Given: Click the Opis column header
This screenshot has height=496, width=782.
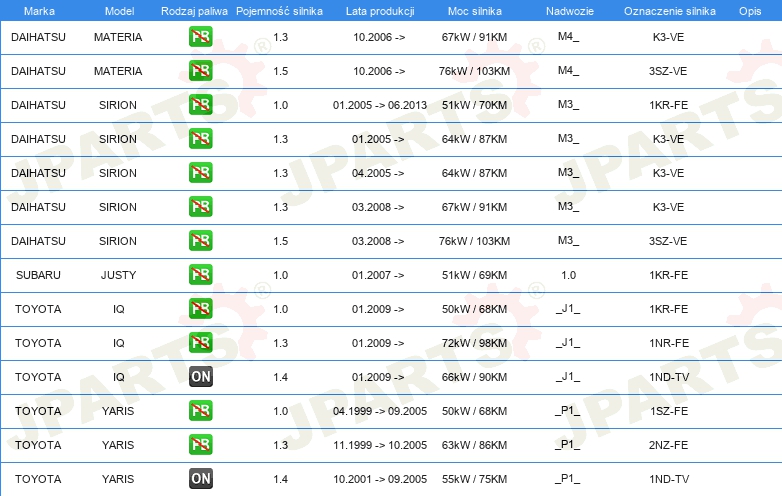Looking at the screenshot, I should 750,11.
